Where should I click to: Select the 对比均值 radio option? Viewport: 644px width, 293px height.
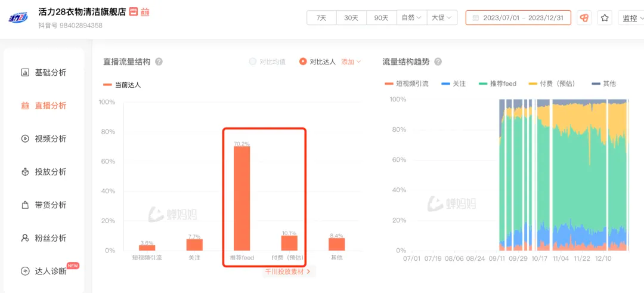253,61
